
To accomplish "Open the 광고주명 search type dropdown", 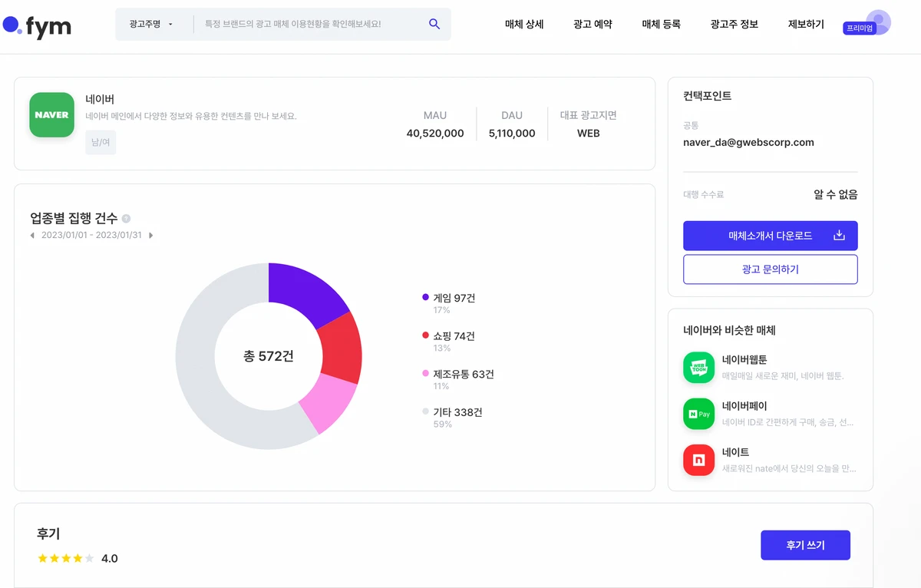I will click(x=151, y=25).
